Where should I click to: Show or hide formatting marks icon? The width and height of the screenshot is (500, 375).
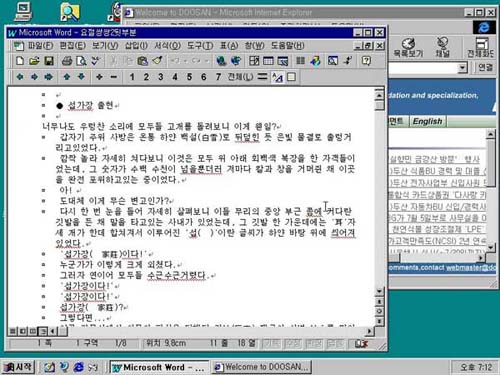[348, 61]
